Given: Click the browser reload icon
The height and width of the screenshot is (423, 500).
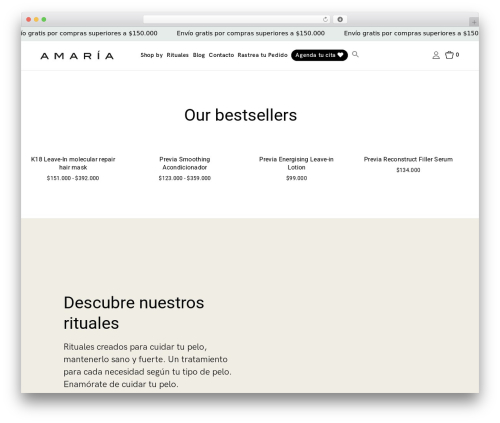Looking at the screenshot, I should tap(325, 20).
